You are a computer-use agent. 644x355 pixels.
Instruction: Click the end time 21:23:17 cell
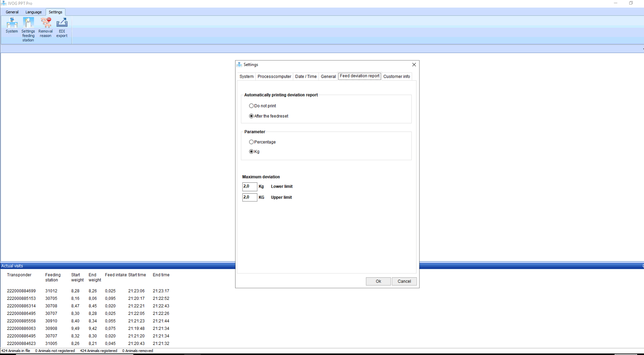pos(161,291)
